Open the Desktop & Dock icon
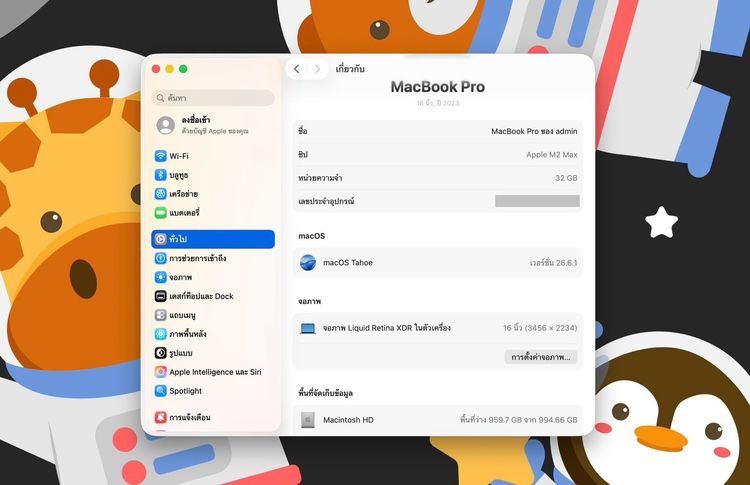 pyautogui.click(x=161, y=296)
